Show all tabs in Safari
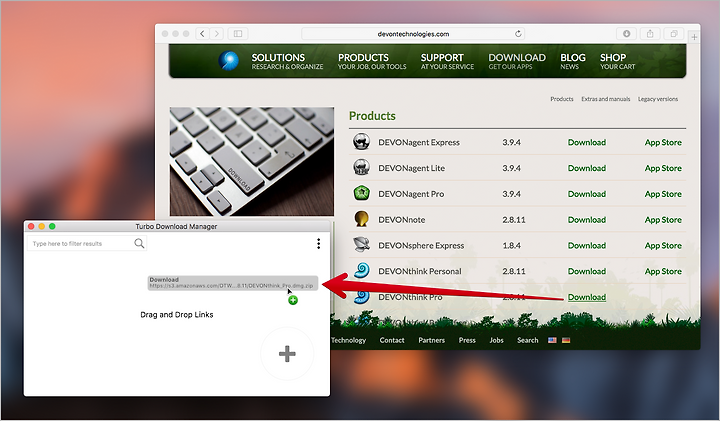This screenshot has height=421, width=720. [674, 34]
